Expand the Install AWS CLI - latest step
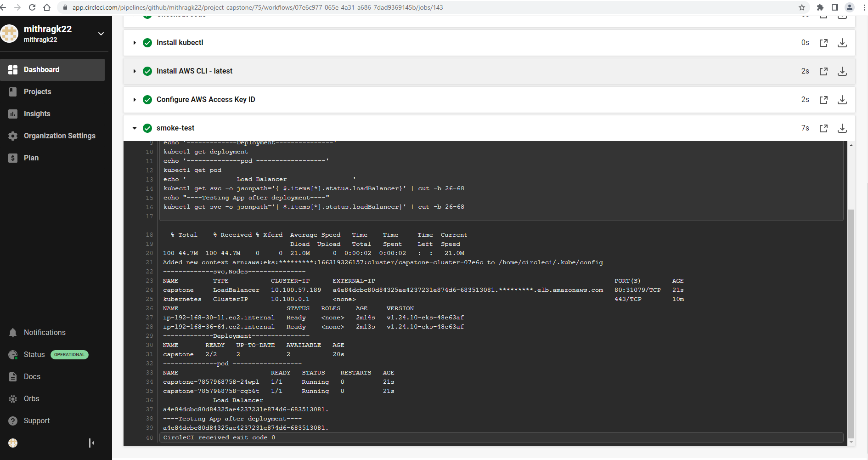The height and width of the screenshot is (460, 868). (135, 71)
